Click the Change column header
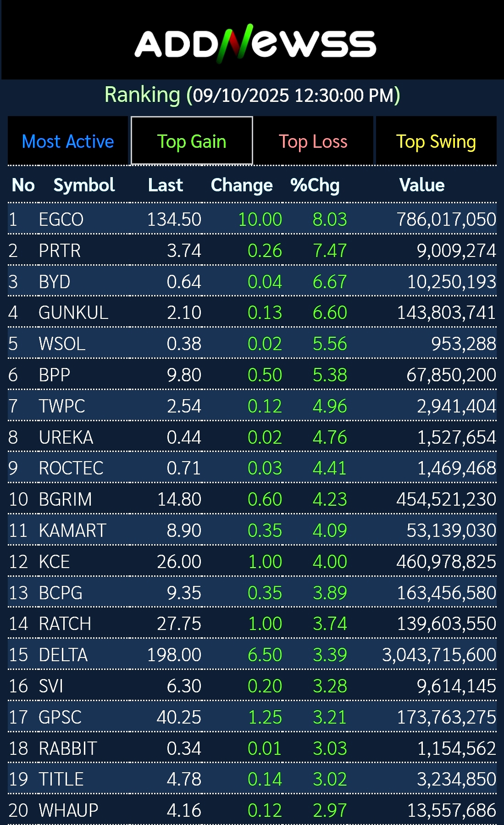504x825 pixels. coord(242,185)
